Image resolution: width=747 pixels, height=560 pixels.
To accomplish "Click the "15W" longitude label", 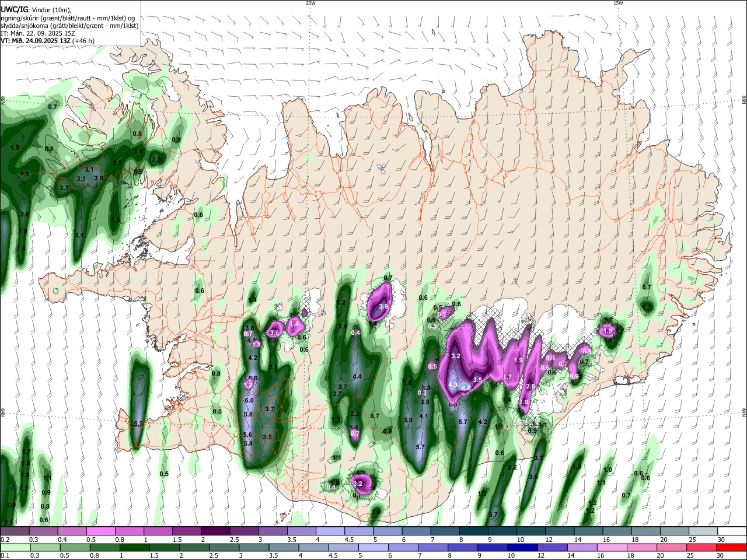I will [x=618, y=3].
